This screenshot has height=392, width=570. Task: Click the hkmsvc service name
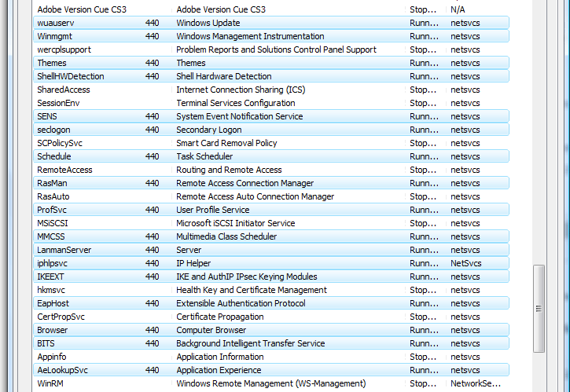point(51,291)
